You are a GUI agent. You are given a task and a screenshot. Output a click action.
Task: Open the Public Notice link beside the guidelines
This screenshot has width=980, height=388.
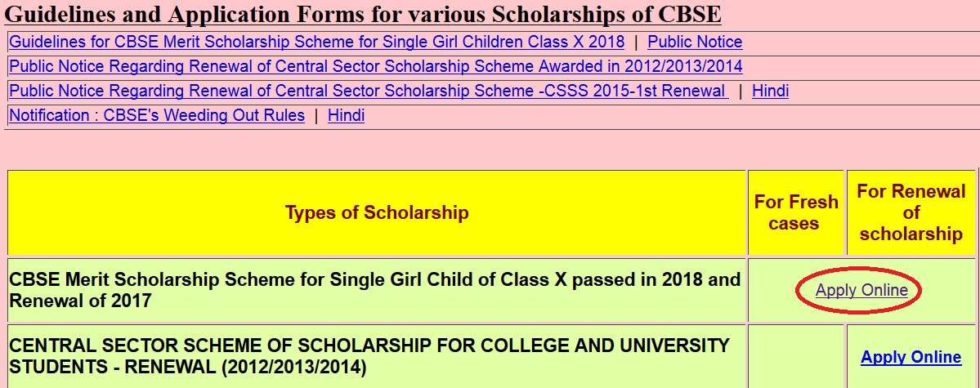(695, 42)
